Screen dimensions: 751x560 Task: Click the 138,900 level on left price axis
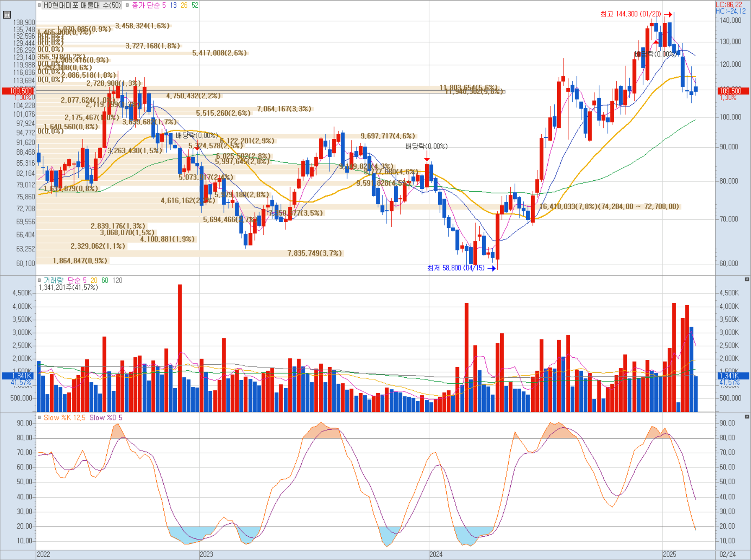(x=24, y=22)
